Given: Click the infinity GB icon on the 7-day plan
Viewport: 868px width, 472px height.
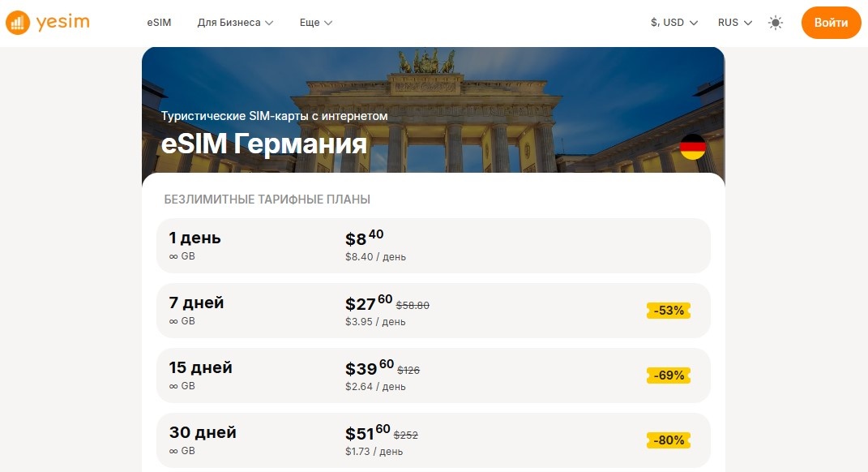Looking at the screenshot, I should click(173, 321).
